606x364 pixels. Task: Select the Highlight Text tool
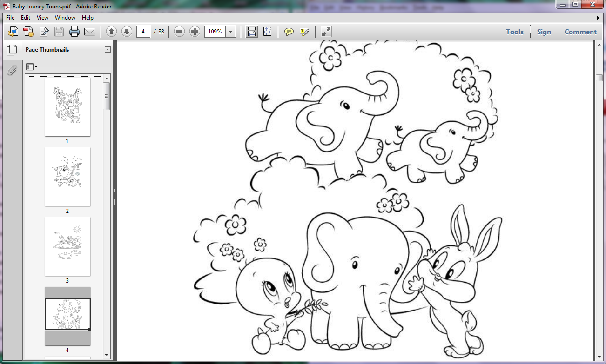[304, 32]
